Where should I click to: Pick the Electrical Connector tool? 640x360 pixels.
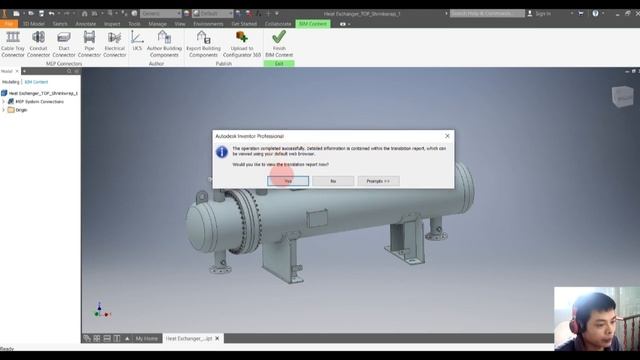[114, 44]
